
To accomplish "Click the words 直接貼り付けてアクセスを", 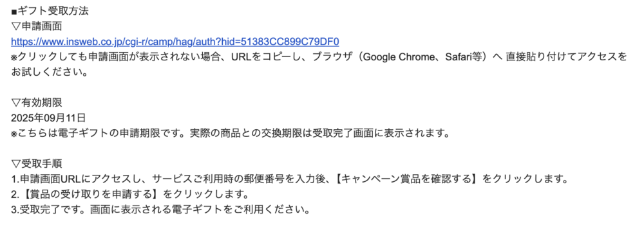I will (x=566, y=57).
